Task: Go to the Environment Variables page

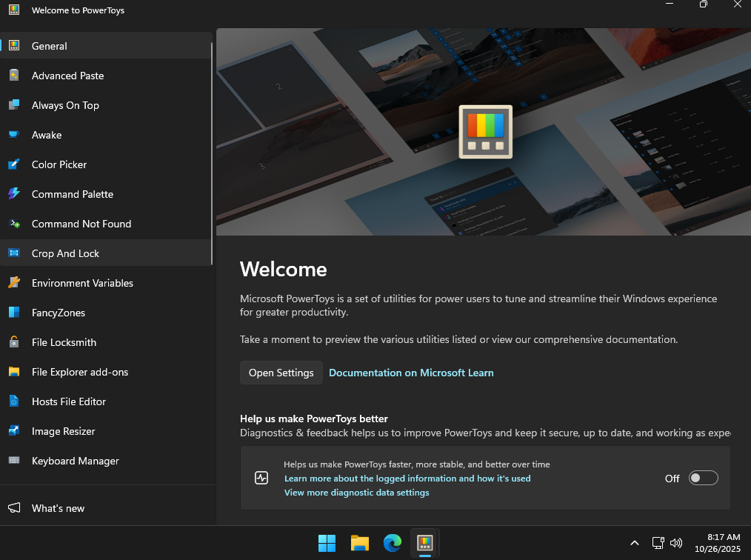Action: [x=82, y=283]
